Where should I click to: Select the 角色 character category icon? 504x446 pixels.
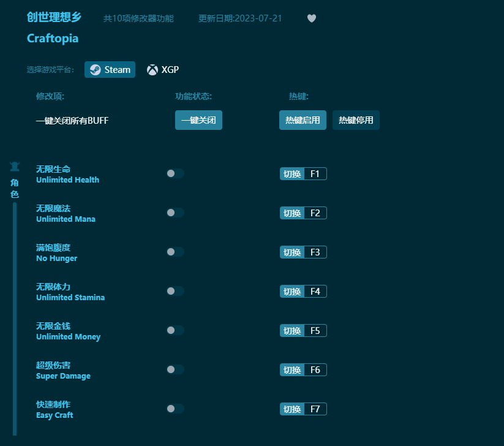click(x=14, y=165)
